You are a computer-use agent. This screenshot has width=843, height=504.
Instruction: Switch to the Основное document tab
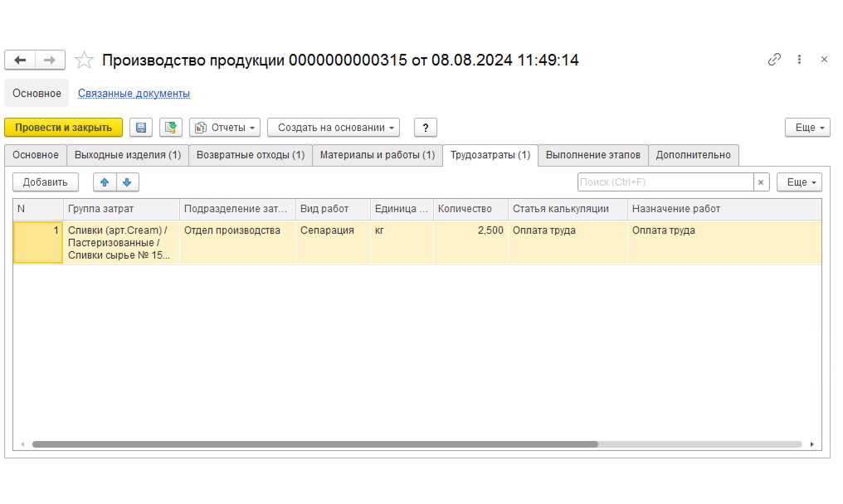[36, 155]
